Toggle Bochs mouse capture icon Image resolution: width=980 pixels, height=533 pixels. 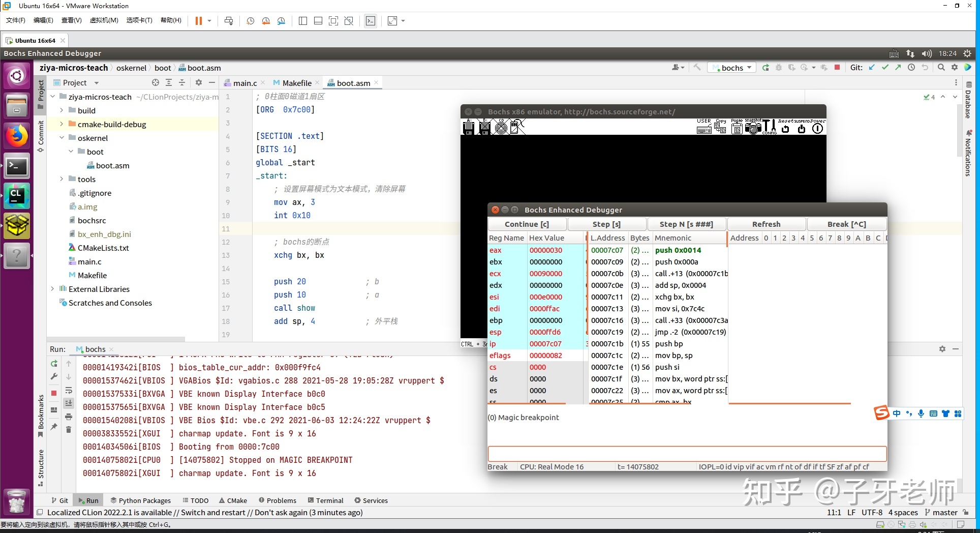coord(516,127)
